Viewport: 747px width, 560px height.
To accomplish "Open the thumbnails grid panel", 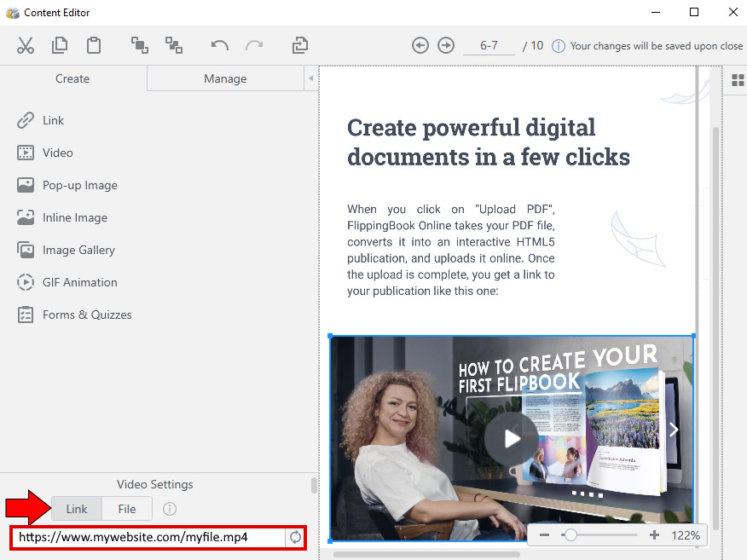I will [738, 80].
